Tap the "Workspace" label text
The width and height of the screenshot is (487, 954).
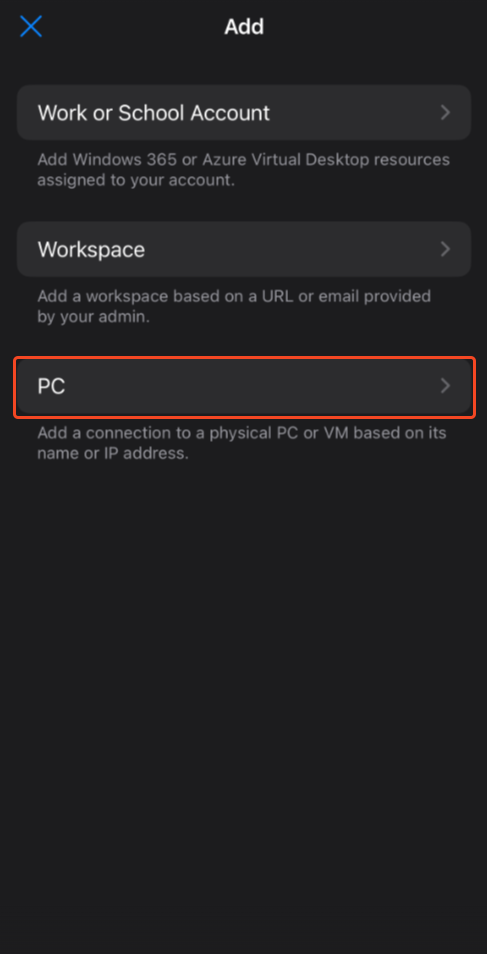(x=91, y=249)
